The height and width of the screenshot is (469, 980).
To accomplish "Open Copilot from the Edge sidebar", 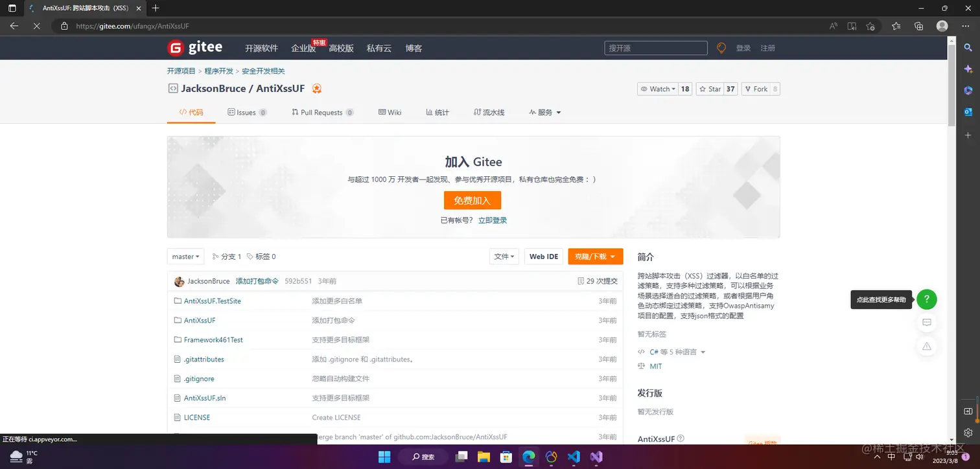I will pos(968,68).
